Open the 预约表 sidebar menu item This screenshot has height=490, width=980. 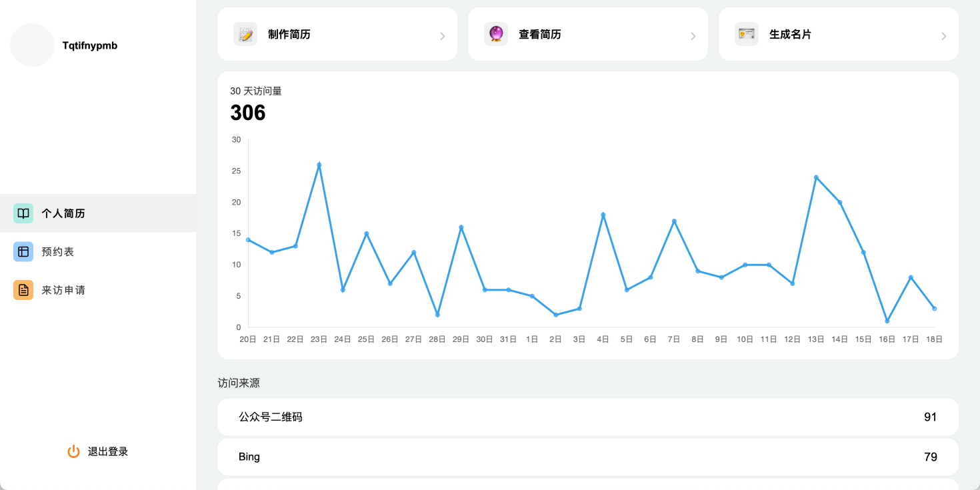click(98, 251)
